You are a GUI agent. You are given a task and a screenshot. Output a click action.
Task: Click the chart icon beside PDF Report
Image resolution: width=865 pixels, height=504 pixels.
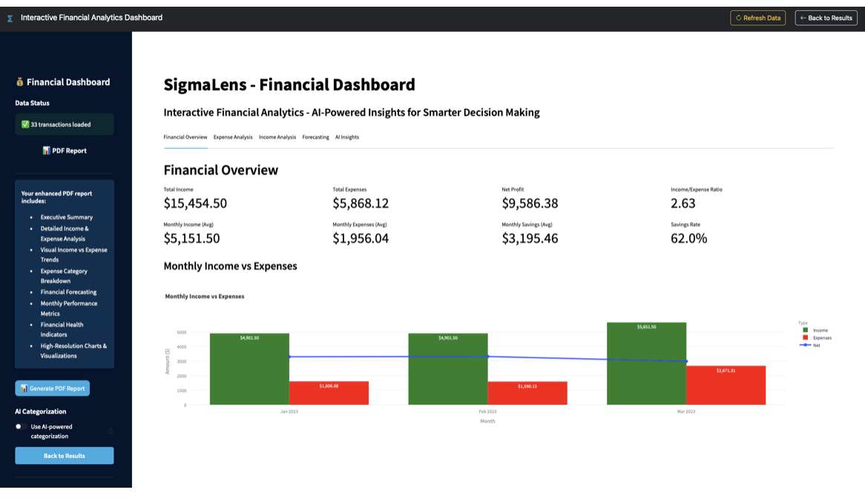(46, 150)
